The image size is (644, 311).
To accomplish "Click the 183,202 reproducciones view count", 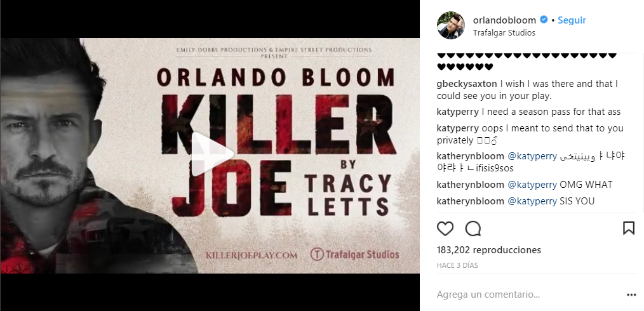I will 488,250.
